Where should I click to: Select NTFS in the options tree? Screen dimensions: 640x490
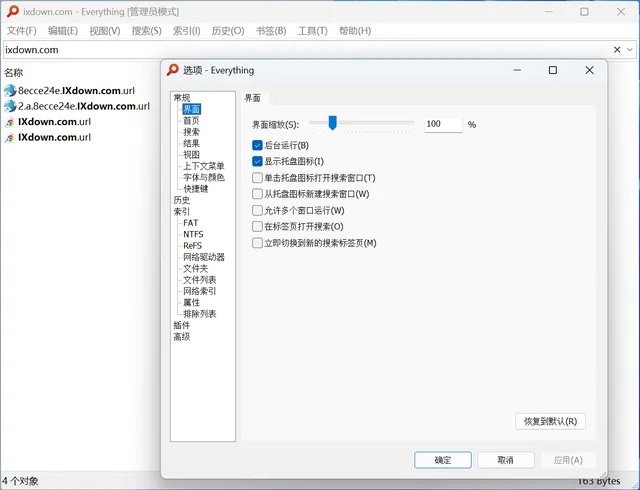point(193,234)
